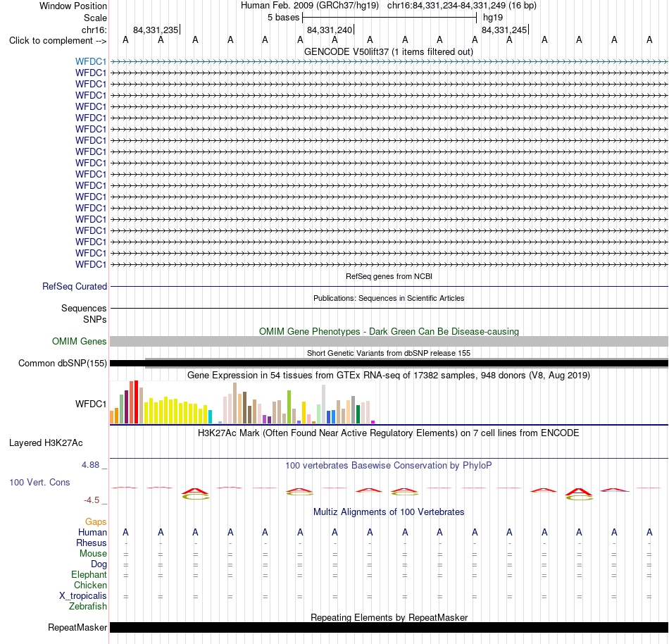This screenshot has width=669, height=644.
Task: Click the -4.5 PhyloP lower scale value
Action: click(x=92, y=500)
